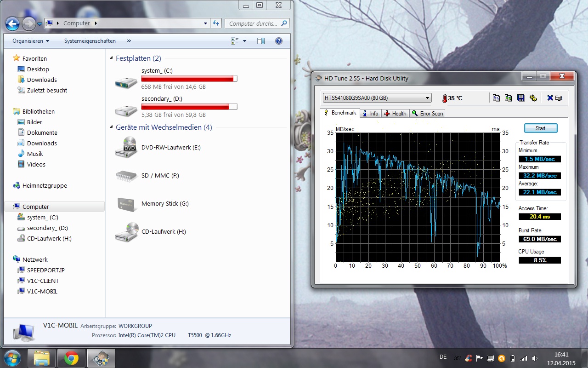Open the Error Scan tab
Image resolution: width=588 pixels, height=368 pixels.
click(x=427, y=113)
